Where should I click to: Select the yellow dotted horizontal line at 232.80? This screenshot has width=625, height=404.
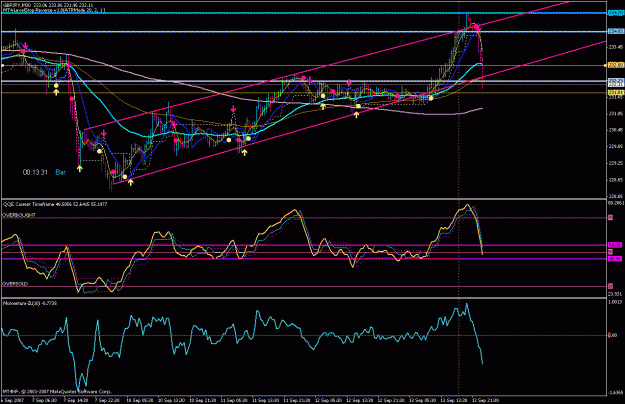click(x=303, y=65)
